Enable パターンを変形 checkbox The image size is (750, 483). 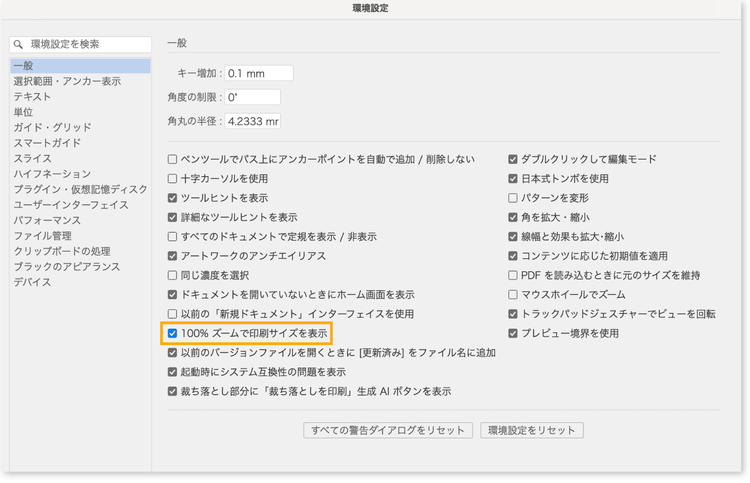(x=513, y=198)
